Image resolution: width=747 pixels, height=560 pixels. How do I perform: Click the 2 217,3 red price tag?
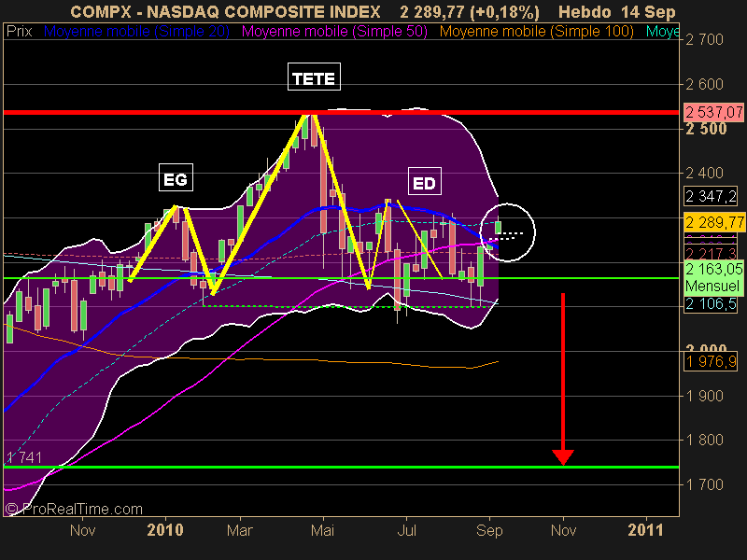711,253
